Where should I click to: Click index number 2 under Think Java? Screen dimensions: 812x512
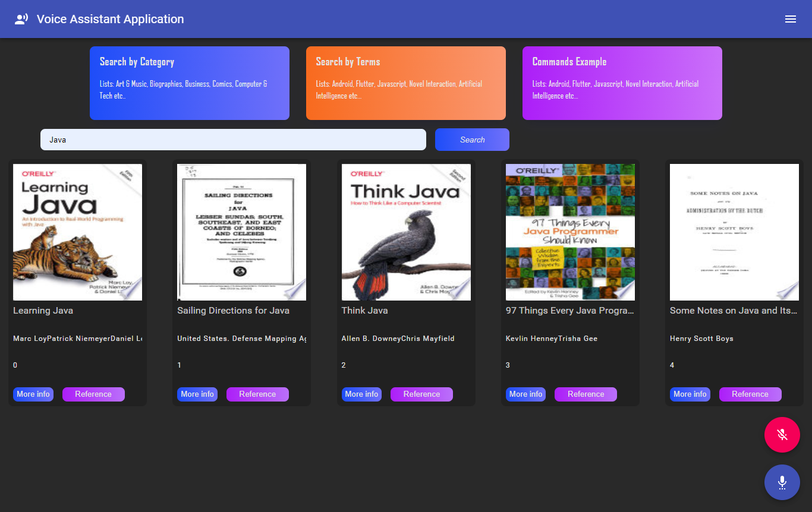344,365
